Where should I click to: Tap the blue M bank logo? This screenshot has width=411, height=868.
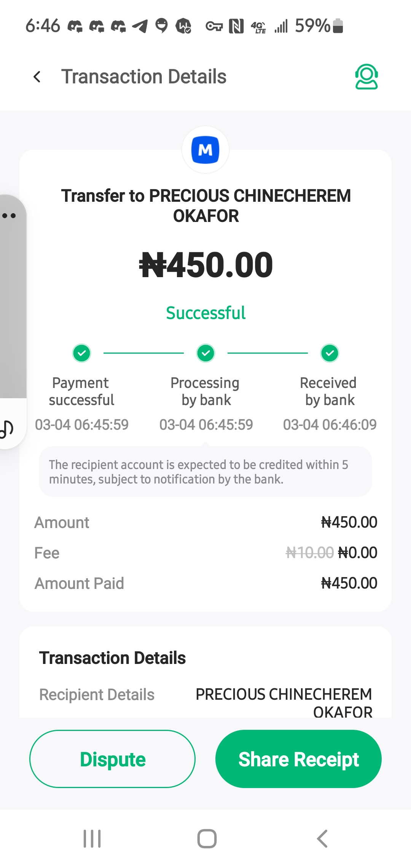[x=205, y=150]
